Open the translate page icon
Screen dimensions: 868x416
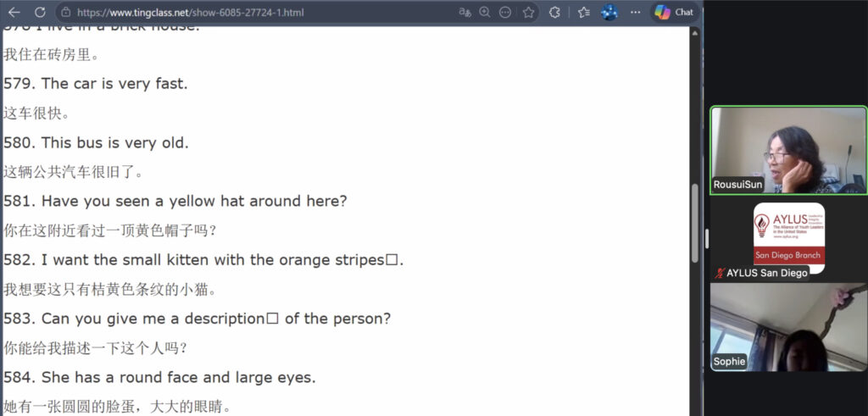click(x=465, y=12)
